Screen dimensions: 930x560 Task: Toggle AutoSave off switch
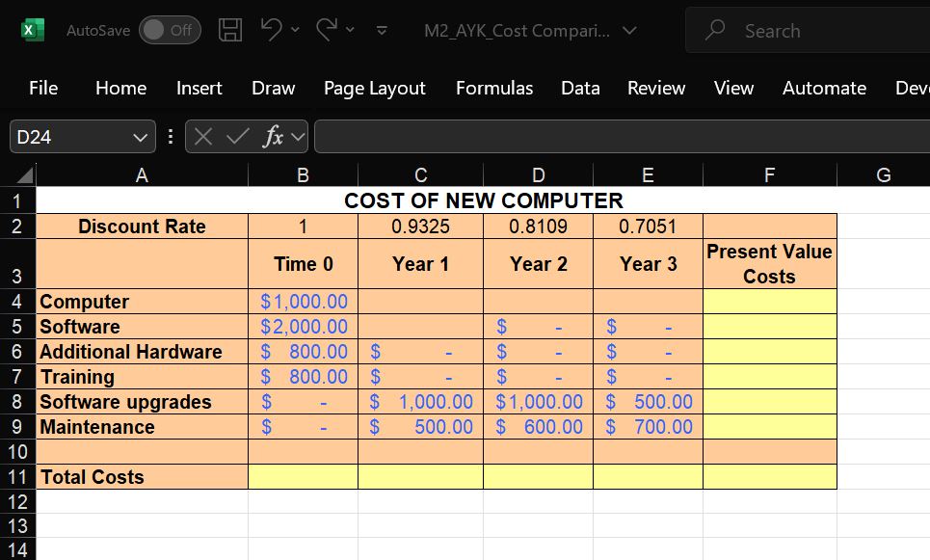point(170,30)
